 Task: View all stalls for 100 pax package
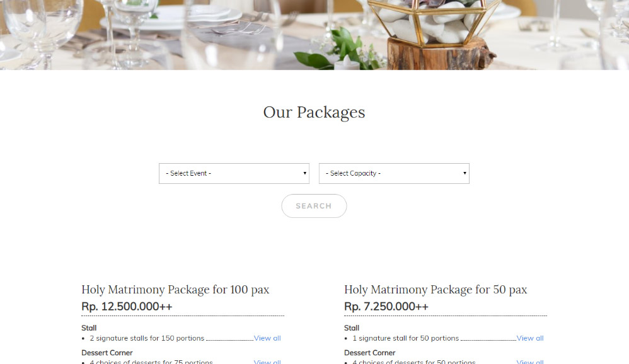(267, 338)
